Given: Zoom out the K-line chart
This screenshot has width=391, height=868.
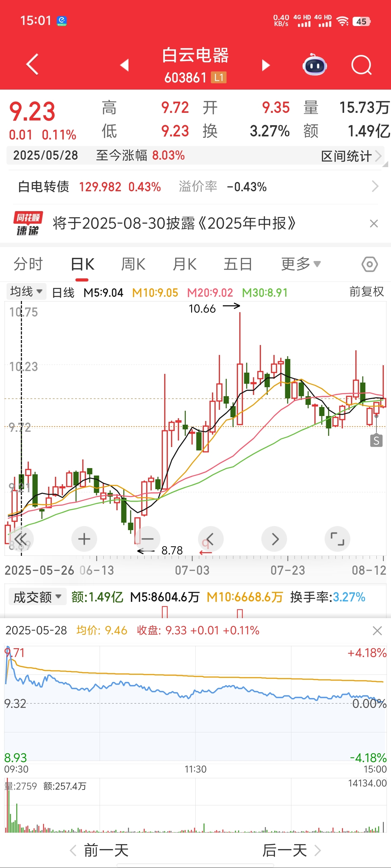Looking at the screenshot, I should click(147, 539).
